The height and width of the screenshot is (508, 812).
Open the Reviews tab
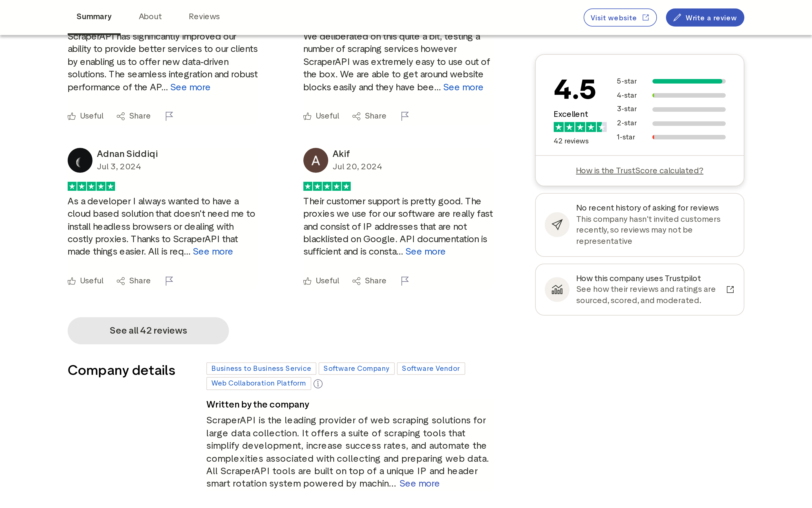point(204,16)
